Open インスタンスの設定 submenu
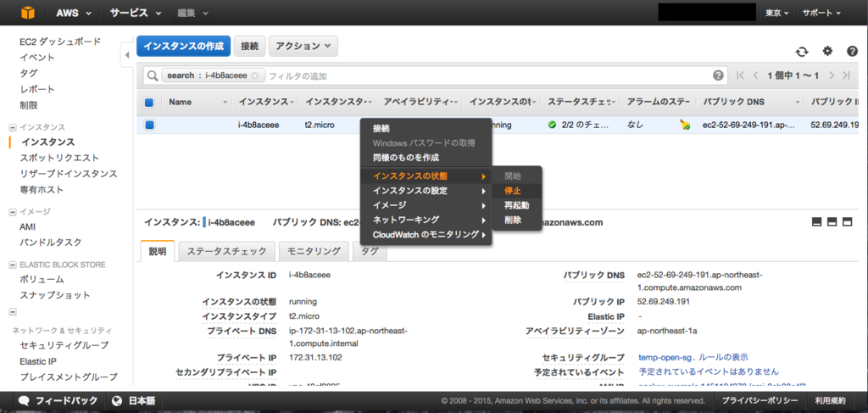868x413 pixels. [x=426, y=191]
